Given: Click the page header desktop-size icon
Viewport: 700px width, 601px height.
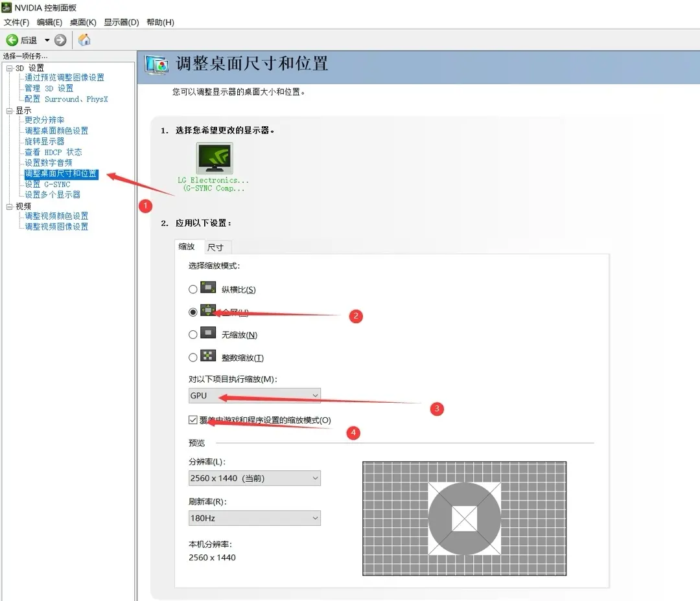Looking at the screenshot, I should (x=157, y=65).
